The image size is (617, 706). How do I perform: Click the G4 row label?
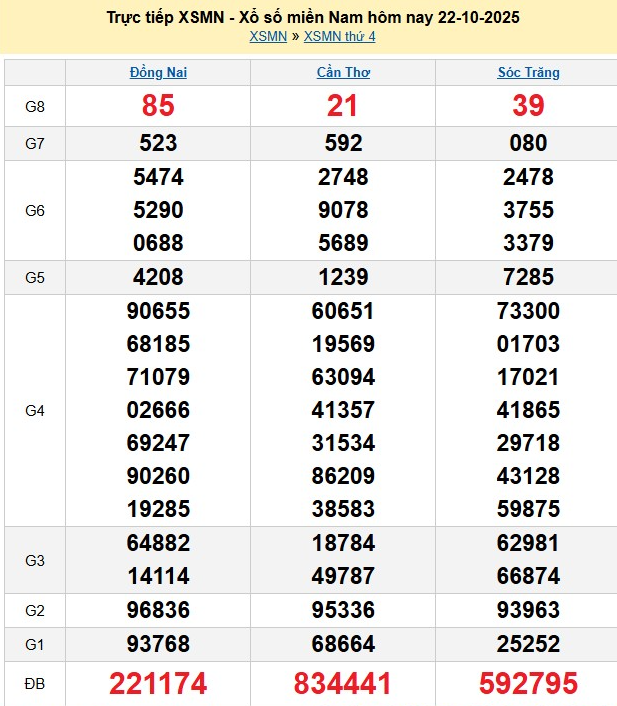click(x=35, y=410)
